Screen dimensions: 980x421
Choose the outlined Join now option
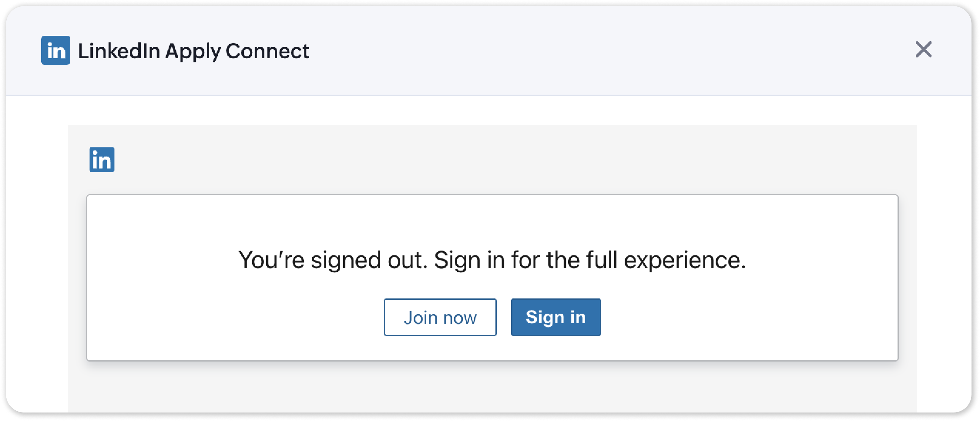point(440,317)
